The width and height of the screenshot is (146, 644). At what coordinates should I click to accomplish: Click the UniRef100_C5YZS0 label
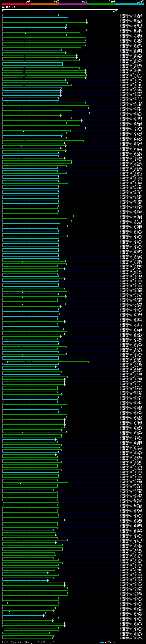point(131,72)
